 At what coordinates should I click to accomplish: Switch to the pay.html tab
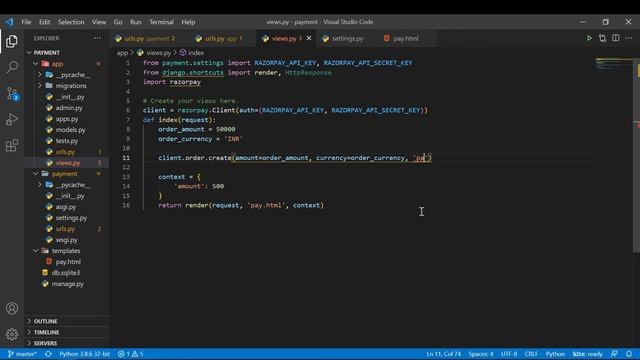(x=406, y=38)
